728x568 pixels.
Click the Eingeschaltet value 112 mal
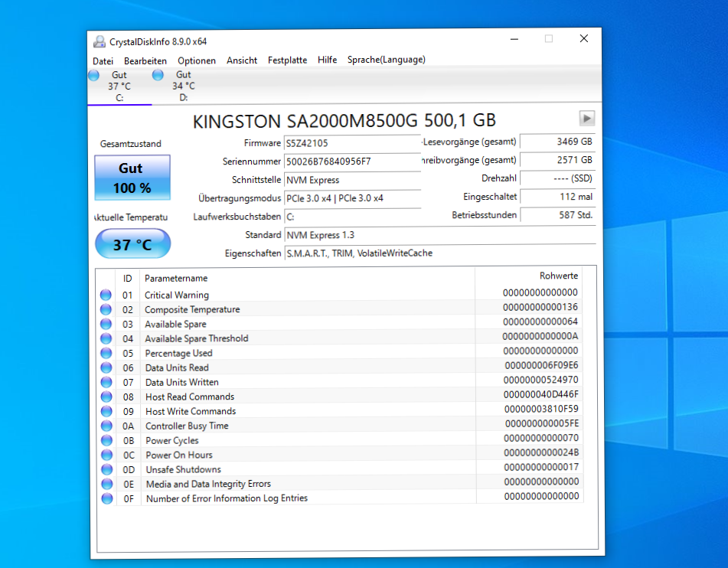pyautogui.click(x=557, y=197)
